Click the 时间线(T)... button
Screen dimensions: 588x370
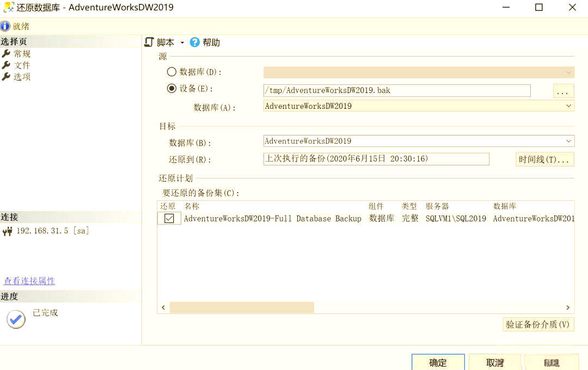point(545,158)
